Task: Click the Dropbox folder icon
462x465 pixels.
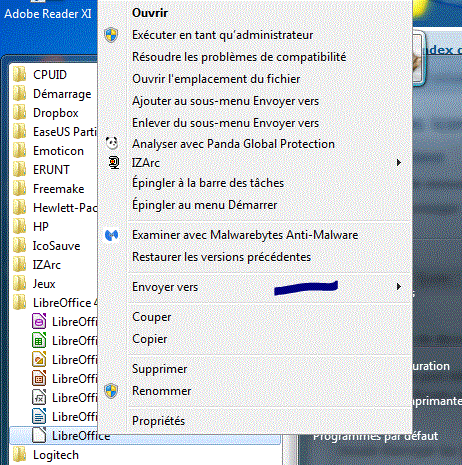Action: (20, 112)
